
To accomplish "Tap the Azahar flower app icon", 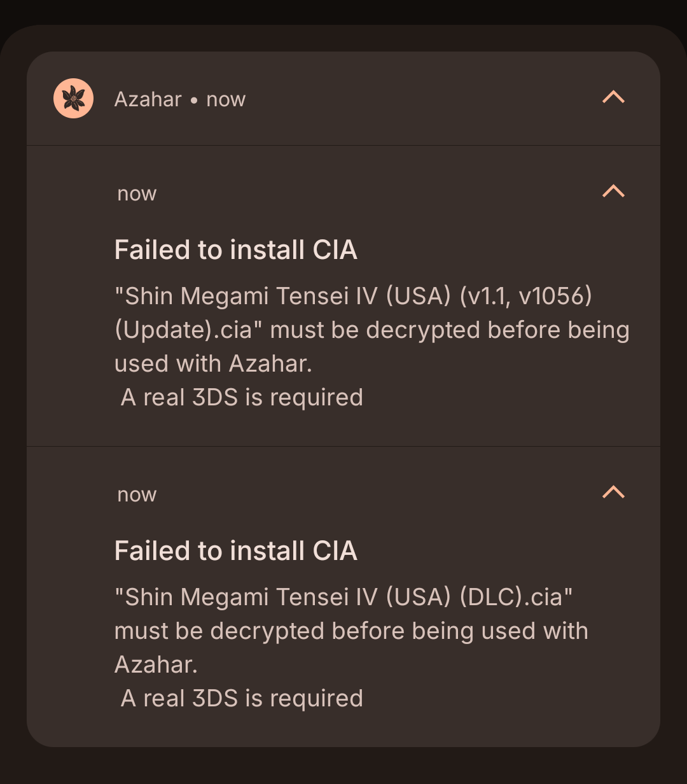I will pos(74,99).
